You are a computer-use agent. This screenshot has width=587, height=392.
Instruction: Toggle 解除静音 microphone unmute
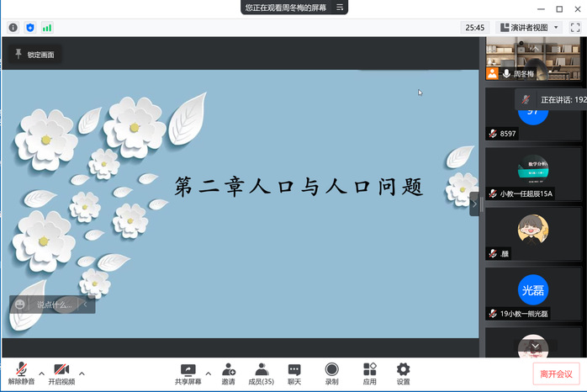pos(21,373)
